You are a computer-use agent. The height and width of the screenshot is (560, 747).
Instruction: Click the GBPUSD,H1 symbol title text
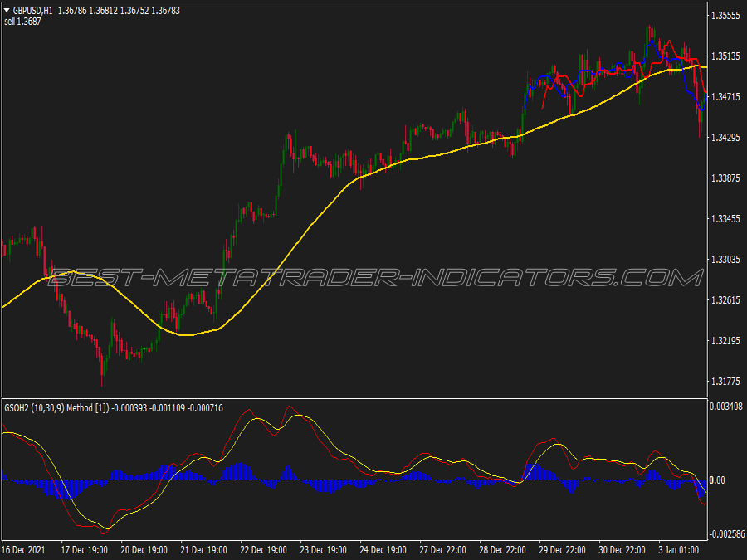point(33,11)
